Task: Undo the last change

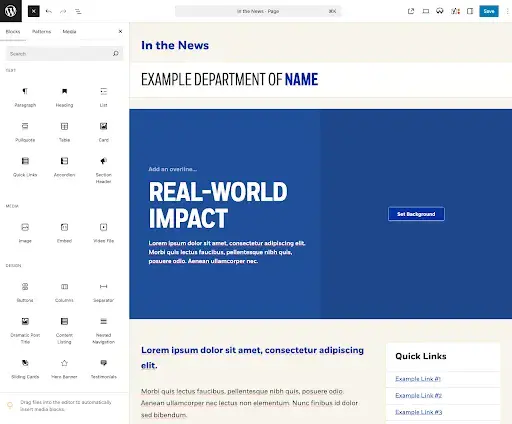Action: click(x=49, y=11)
